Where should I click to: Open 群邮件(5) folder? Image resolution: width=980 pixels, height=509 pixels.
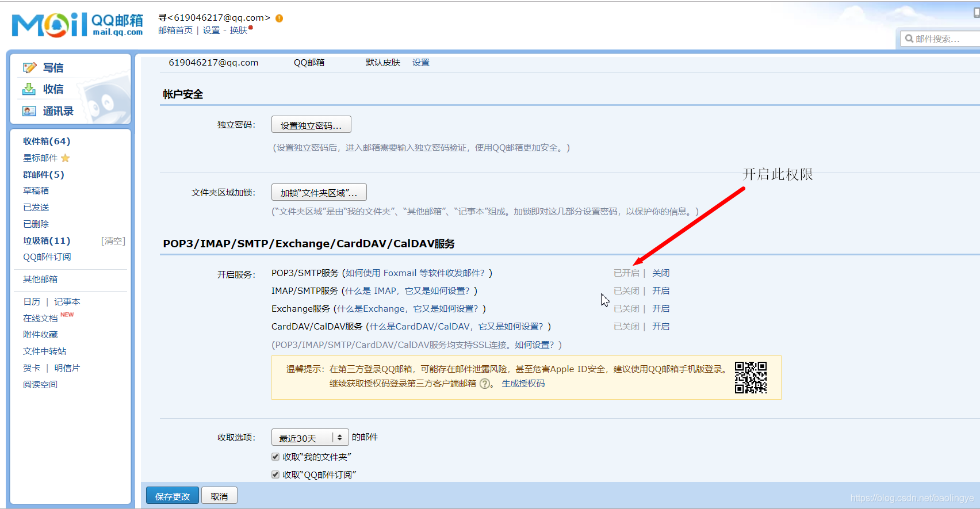[44, 175]
